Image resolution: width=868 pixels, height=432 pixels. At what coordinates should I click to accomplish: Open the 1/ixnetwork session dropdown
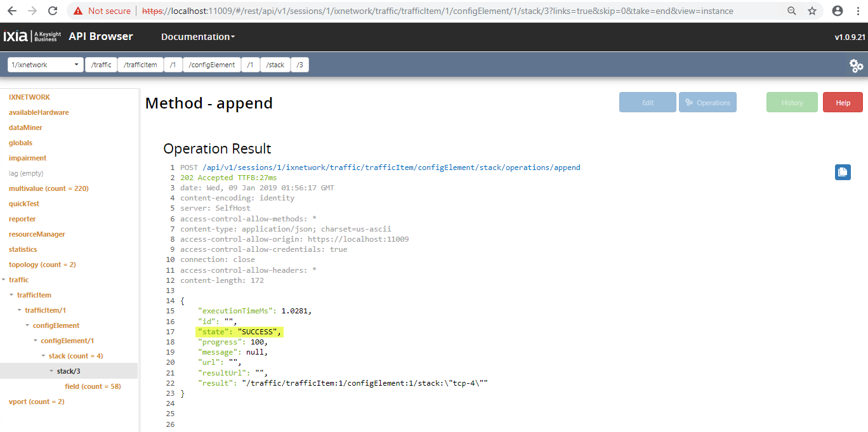pos(46,65)
